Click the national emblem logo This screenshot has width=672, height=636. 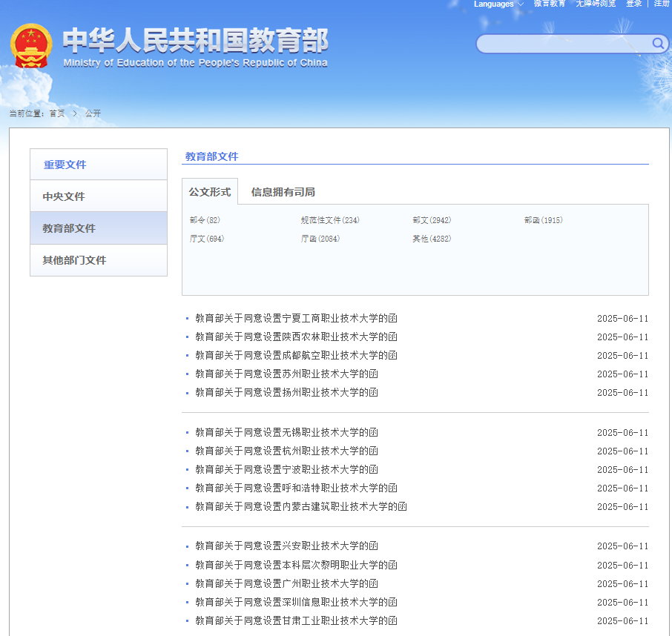31,46
